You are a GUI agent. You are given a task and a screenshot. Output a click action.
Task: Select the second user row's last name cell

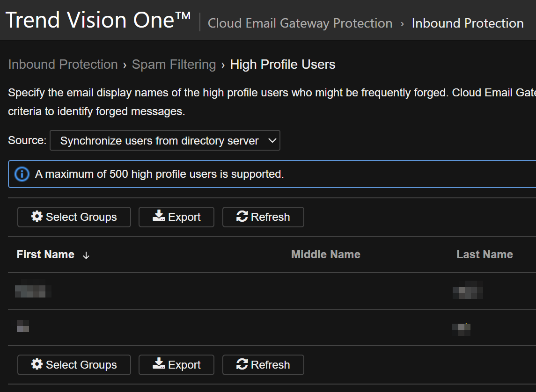pyautogui.click(x=461, y=328)
